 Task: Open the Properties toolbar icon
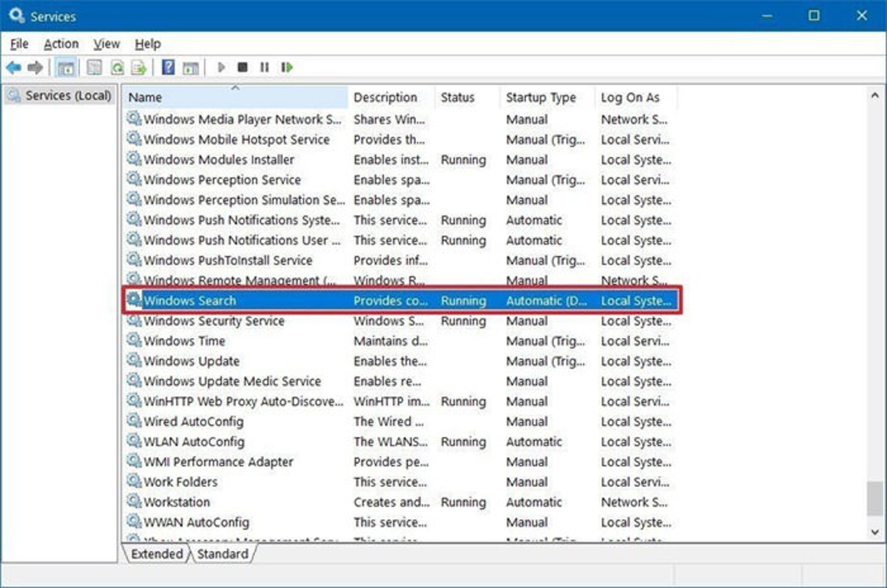pos(94,68)
